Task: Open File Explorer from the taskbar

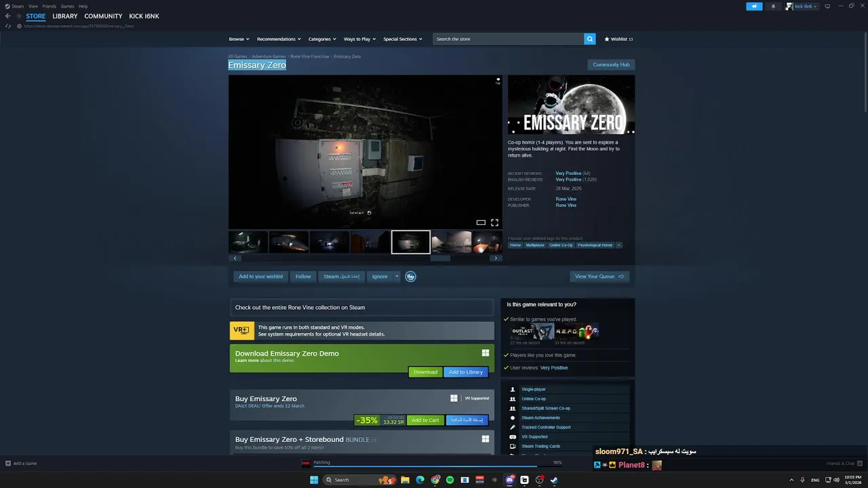Action: tap(405, 480)
